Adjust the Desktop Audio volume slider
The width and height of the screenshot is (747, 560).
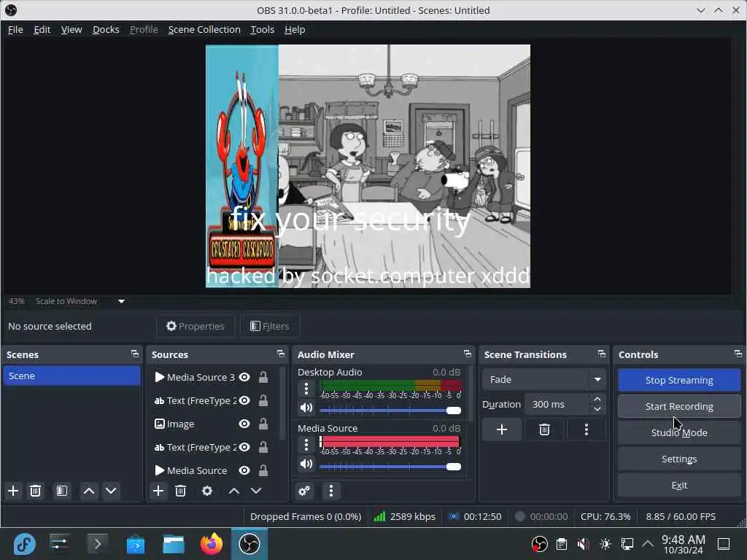point(390,410)
